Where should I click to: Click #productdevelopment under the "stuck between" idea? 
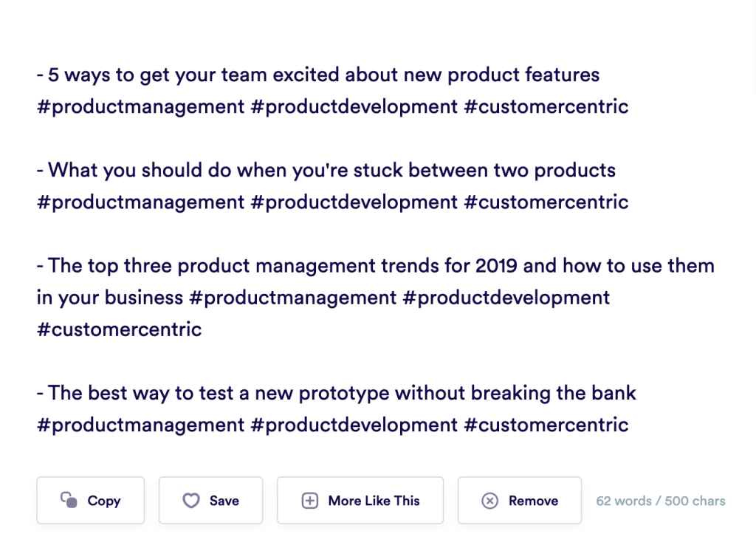coord(354,202)
